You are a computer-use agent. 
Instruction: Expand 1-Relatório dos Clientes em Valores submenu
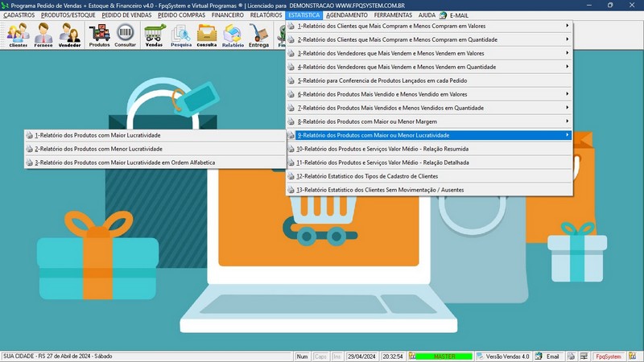coord(429,26)
